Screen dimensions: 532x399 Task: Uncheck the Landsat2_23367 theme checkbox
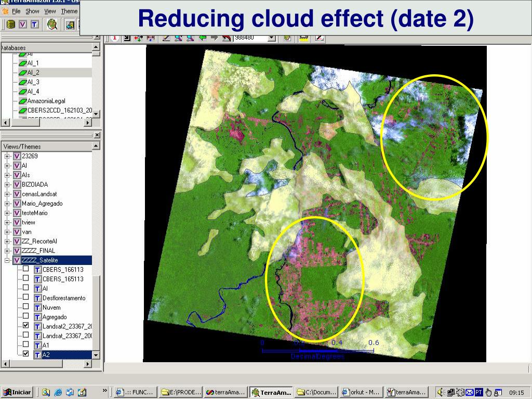(26, 325)
